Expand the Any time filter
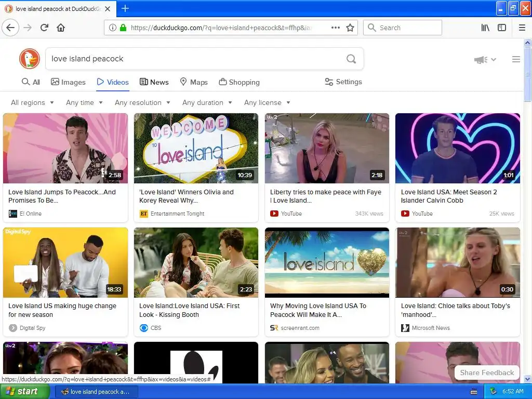 pos(84,102)
